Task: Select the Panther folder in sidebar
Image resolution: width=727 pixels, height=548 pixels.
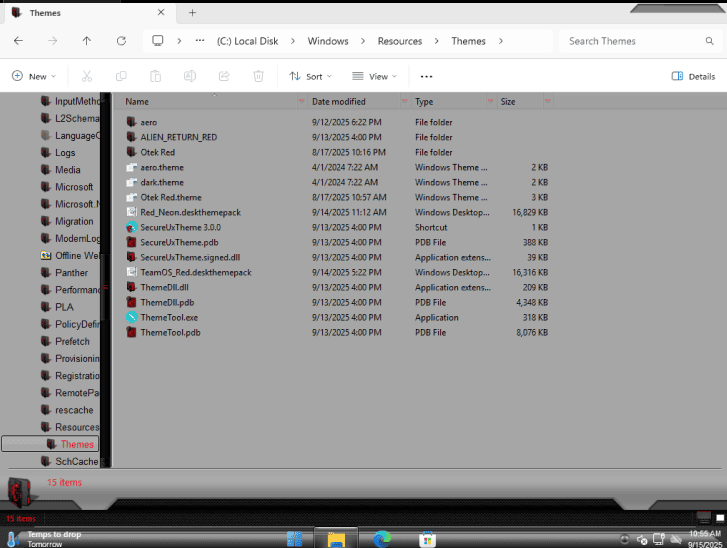Action: (x=71, y=273)
